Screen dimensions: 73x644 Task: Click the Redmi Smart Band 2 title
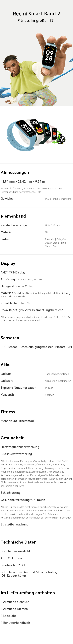[x=36, y=14]
